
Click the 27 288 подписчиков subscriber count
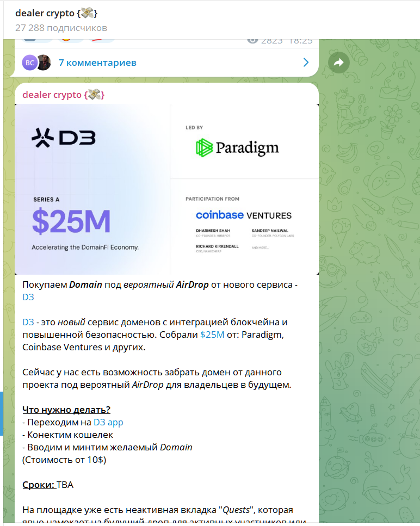[x=61, y=28]
